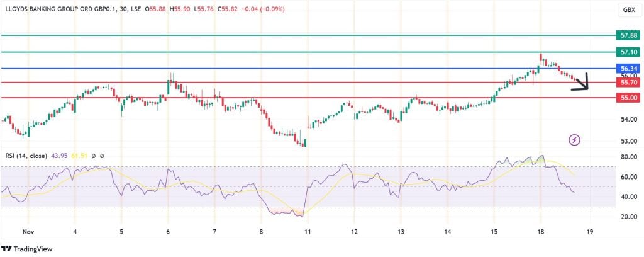
Task: Click the 18 date axis label
Action: [540, 232]
